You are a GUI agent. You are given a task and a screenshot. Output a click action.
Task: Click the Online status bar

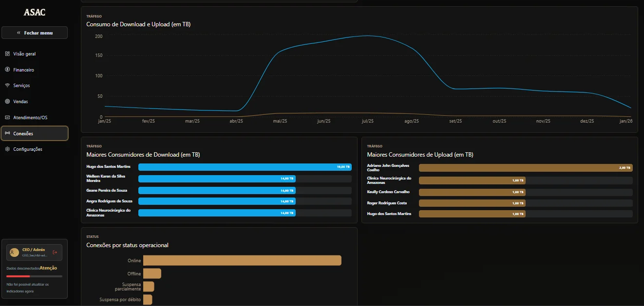(x=242, y=260)
